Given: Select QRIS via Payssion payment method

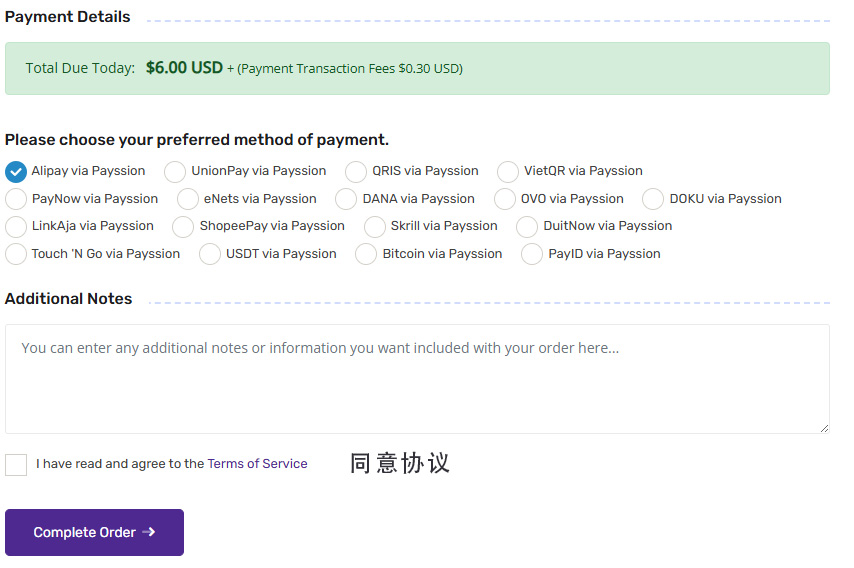Looking at the screenshot, I should pyautogui.click(x=356, y=171).
